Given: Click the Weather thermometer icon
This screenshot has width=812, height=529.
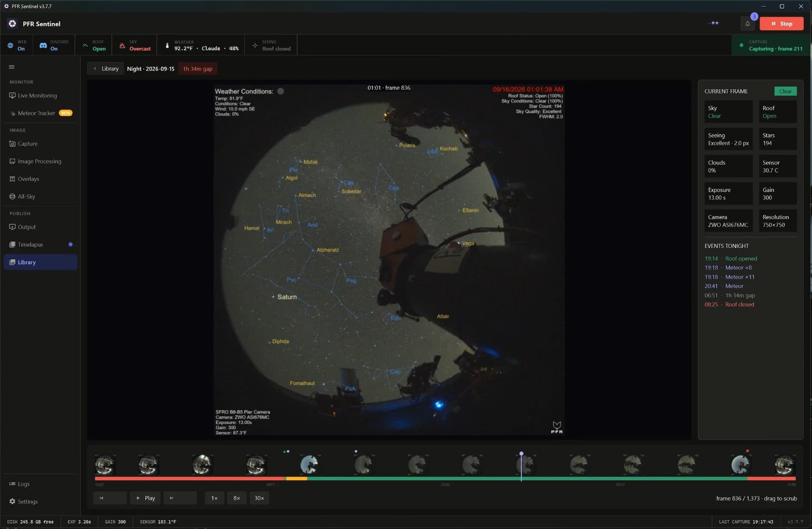Looking at the screenshot, I should pyautogui.click(x=167, y=45).
